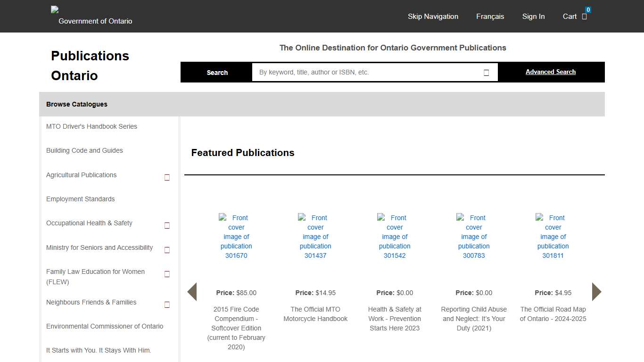Expand Ministry for Seniors and Accessibility category
This screenshot has width=644, height=362.
[x=167, y=250]
